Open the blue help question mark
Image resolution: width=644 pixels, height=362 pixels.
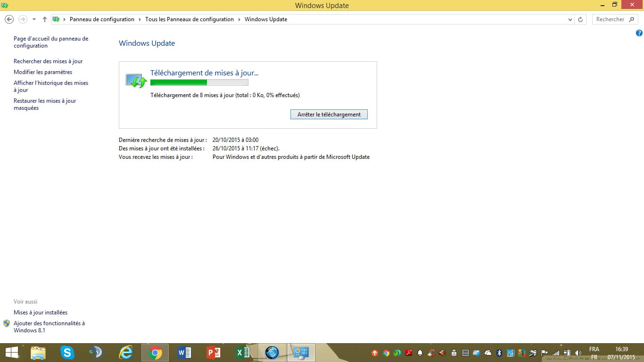pos(639,33)
